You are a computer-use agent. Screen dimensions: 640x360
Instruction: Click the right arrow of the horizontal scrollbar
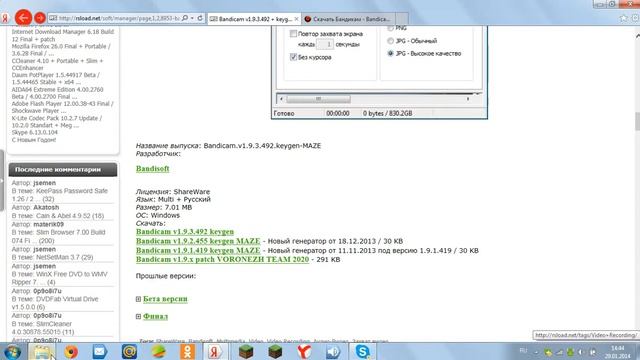point(468,99)
